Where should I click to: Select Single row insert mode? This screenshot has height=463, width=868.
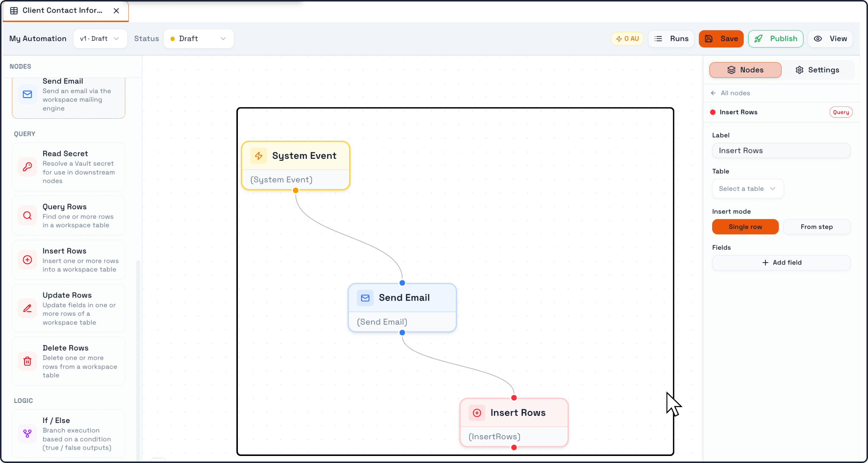[x=745, y=227]
